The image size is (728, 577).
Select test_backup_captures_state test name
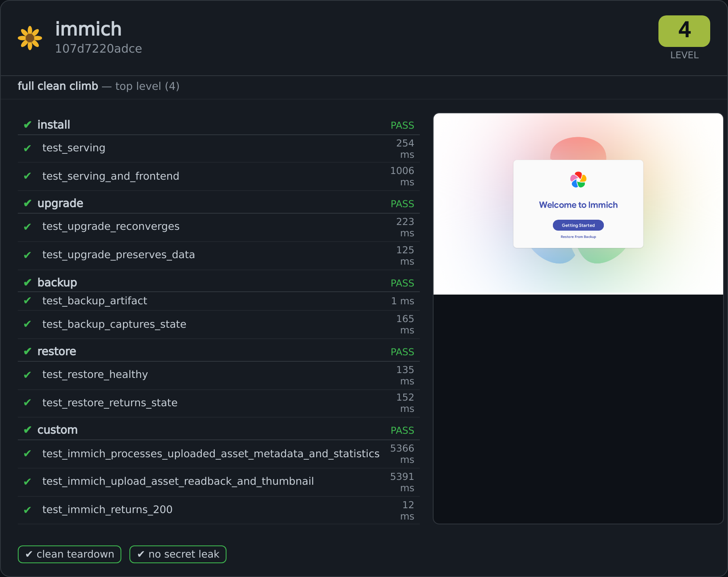point(114,325)
